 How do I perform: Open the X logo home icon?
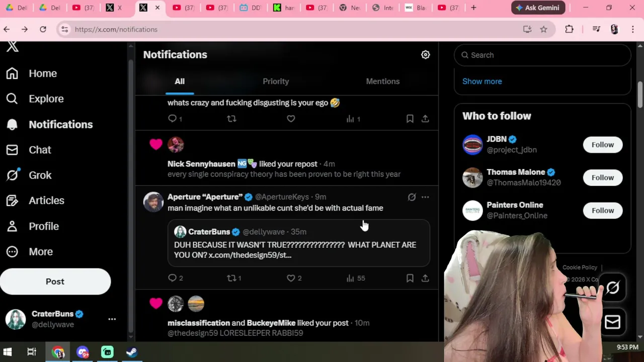tap(13, 47)
